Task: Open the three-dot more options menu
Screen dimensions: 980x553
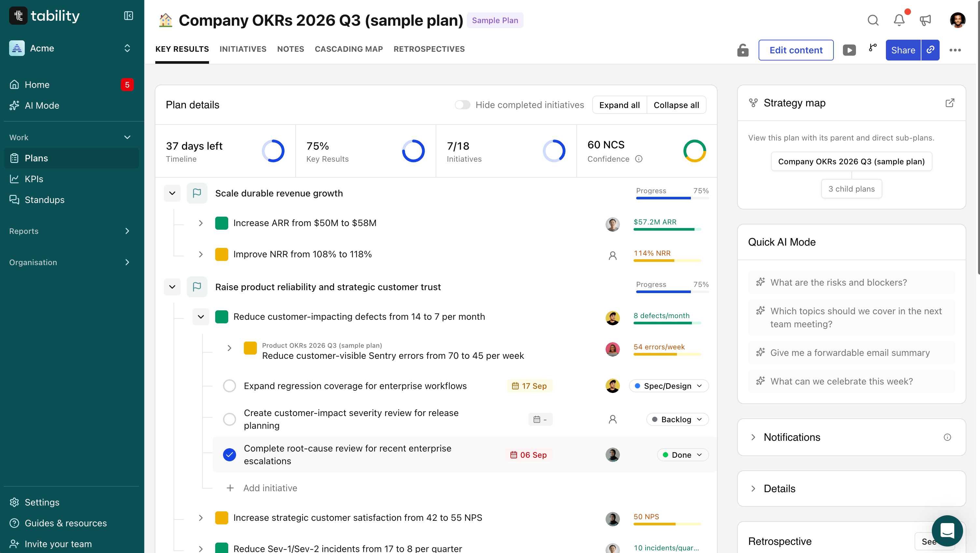Action: pyautogui.click(x=955, y=50)
